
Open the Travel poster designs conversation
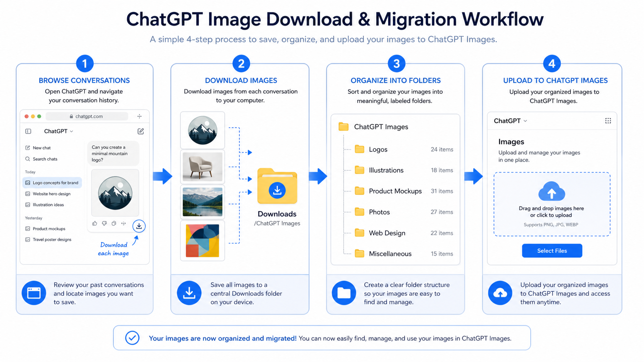[48, 240]
